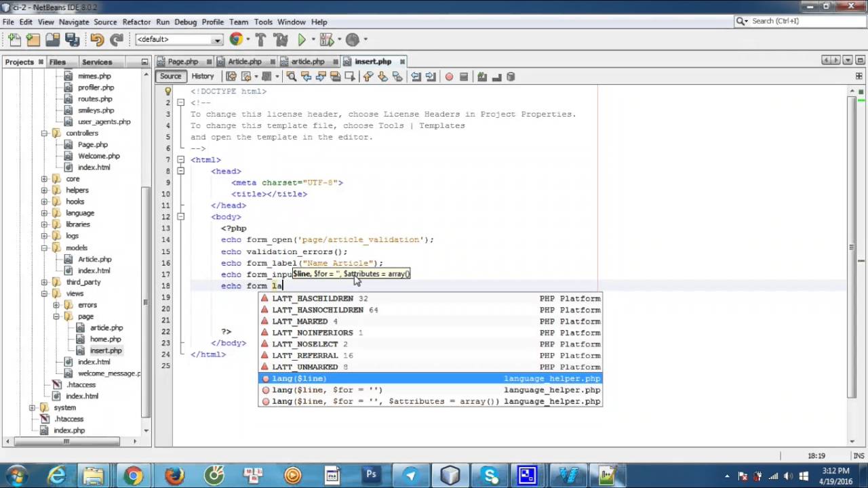This screenshot has height=488, width=868.
Task: Open Welcome.php in the project tree
Action: [98, 156]
